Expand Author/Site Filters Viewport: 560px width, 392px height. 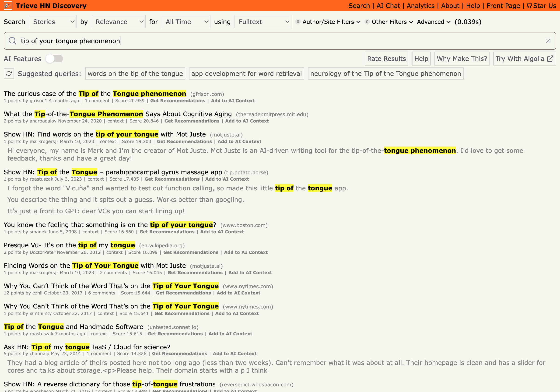[328, 22]
